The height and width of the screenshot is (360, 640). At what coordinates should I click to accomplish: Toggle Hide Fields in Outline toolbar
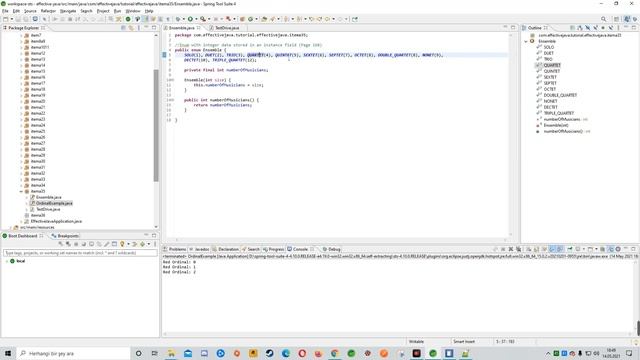click(587, 28)
